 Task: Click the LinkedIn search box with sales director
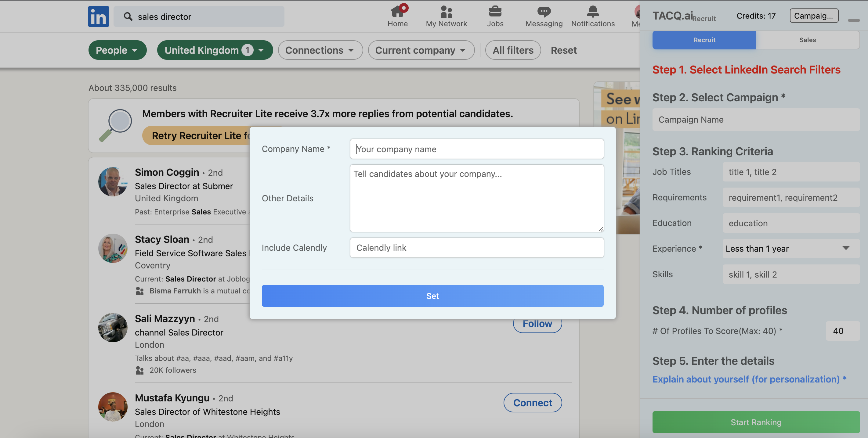199,16
